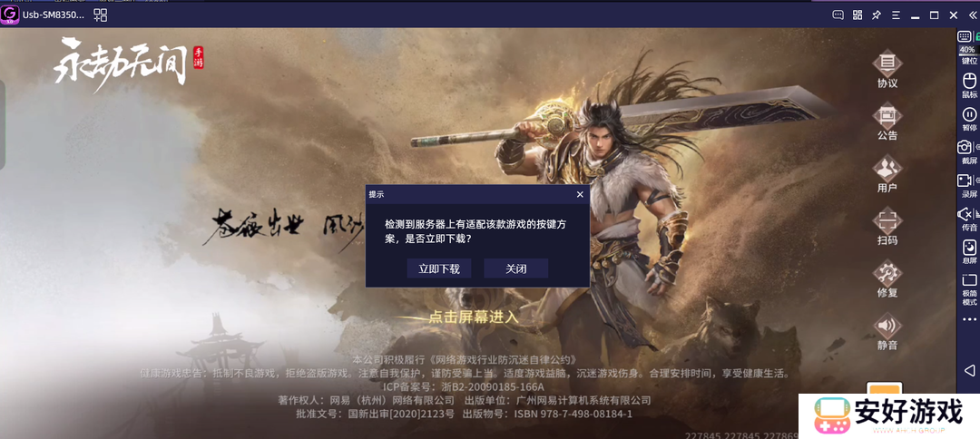Collapse the sidebar with double-chevron arrow

972,15
